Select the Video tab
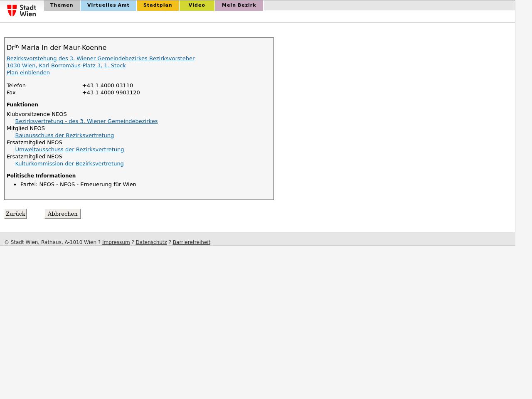Screen dimensions: 532x399 pyautogui.click(x=197, y=5)
